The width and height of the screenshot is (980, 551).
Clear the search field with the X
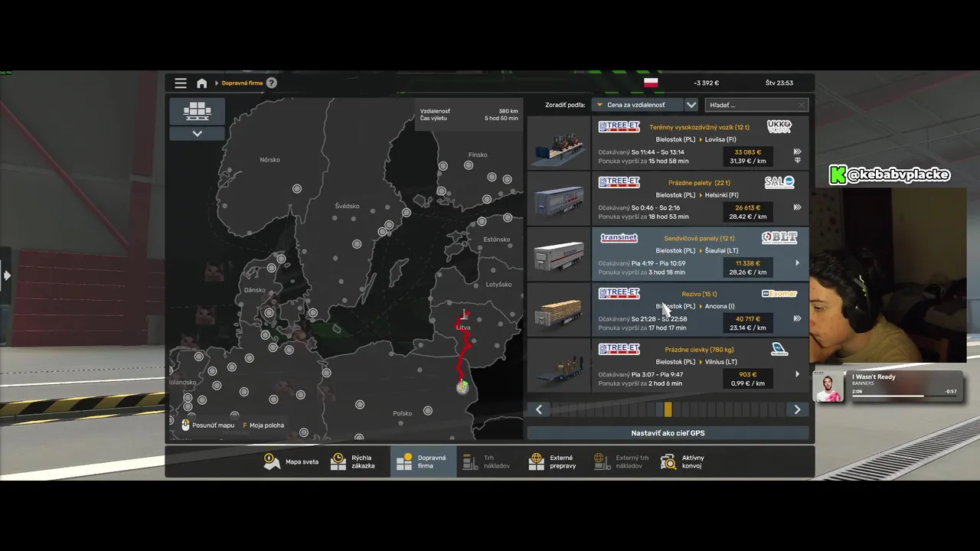pos(802,105)
